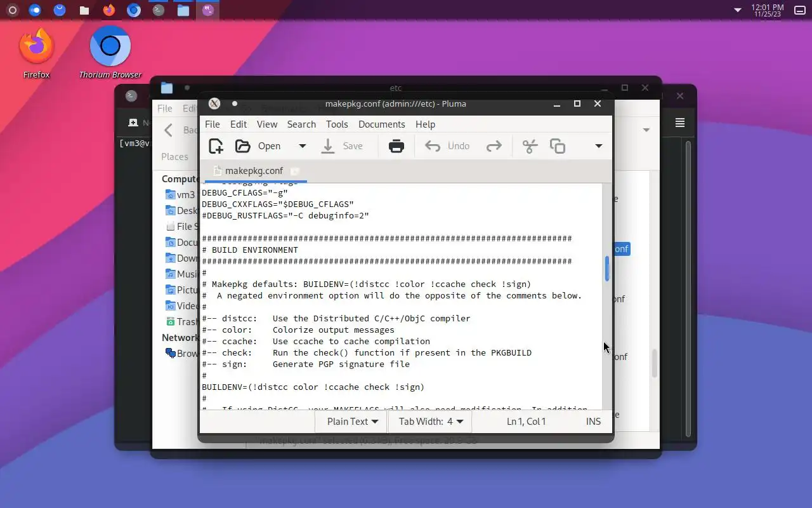Click the Thorium icon in top panel
The width and height of the screenshot is (812, 508).
click(x=133, y=10)
